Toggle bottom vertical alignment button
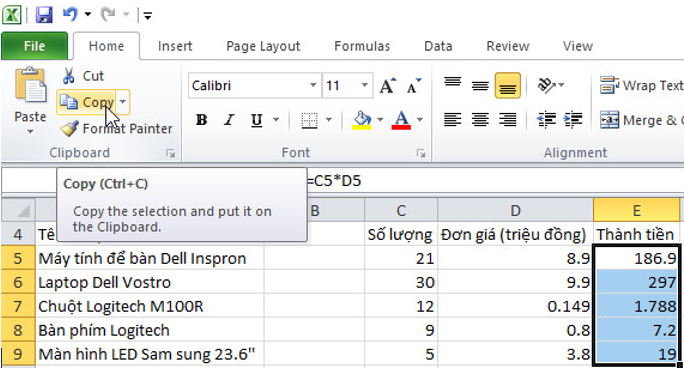 pyautogui.click(x=508, y=85)
